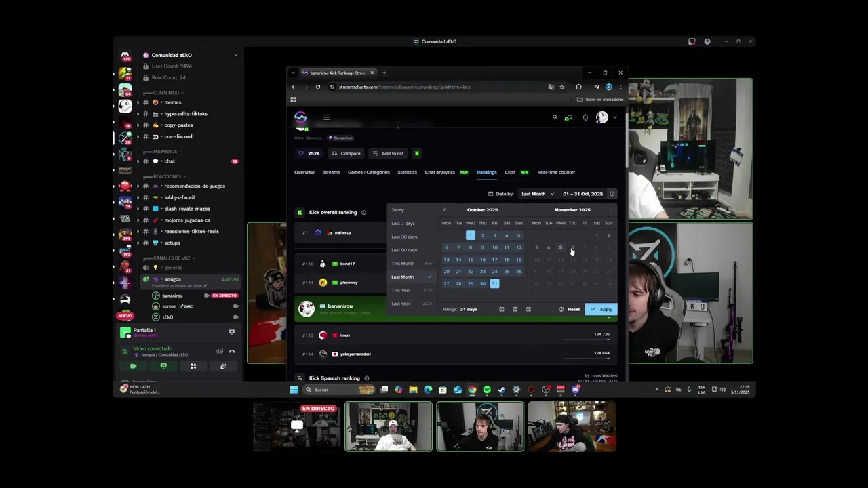Click info icon next to Kick overall ranking

click(x=363, y=213)
